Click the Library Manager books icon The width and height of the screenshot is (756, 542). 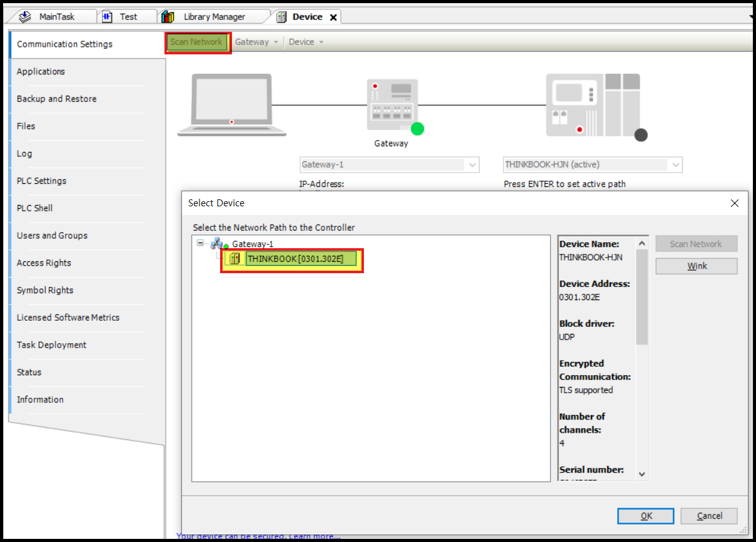point(168,17)
